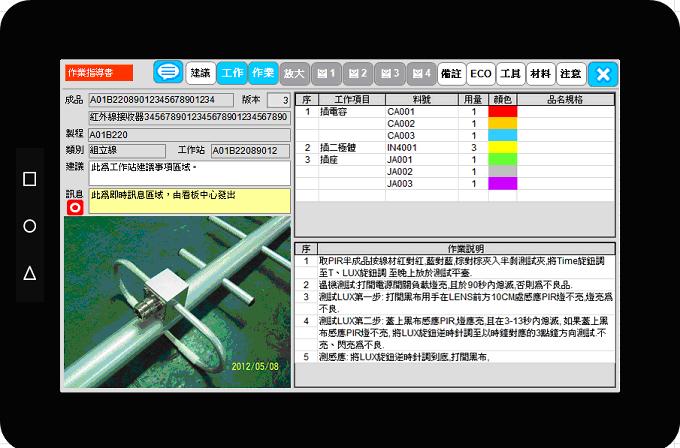Click the 製程 field A01B220

pyautogui.click(x=190, y=134)
